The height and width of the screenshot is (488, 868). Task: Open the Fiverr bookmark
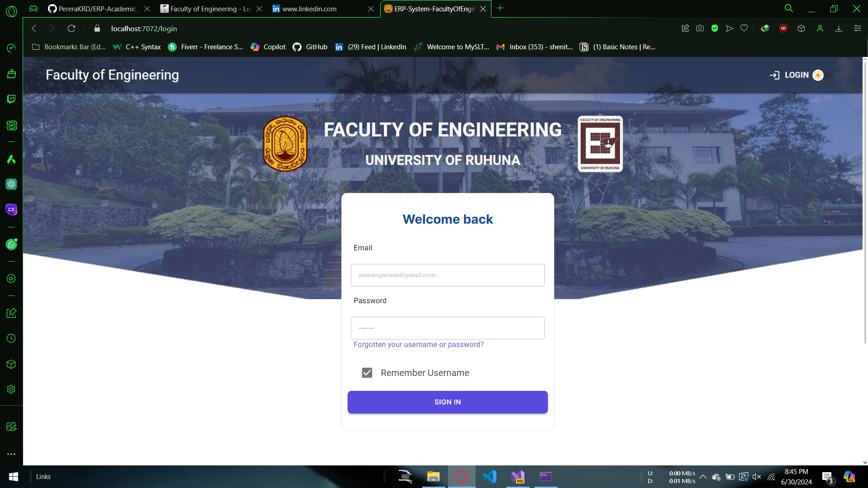[x=205, y=47]
